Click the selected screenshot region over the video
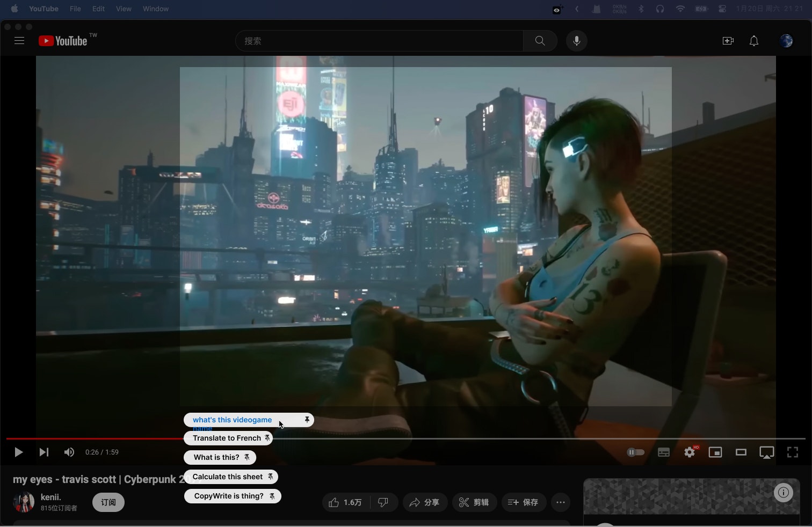Viewport: 812px width, 527px height. click(425, 236)
